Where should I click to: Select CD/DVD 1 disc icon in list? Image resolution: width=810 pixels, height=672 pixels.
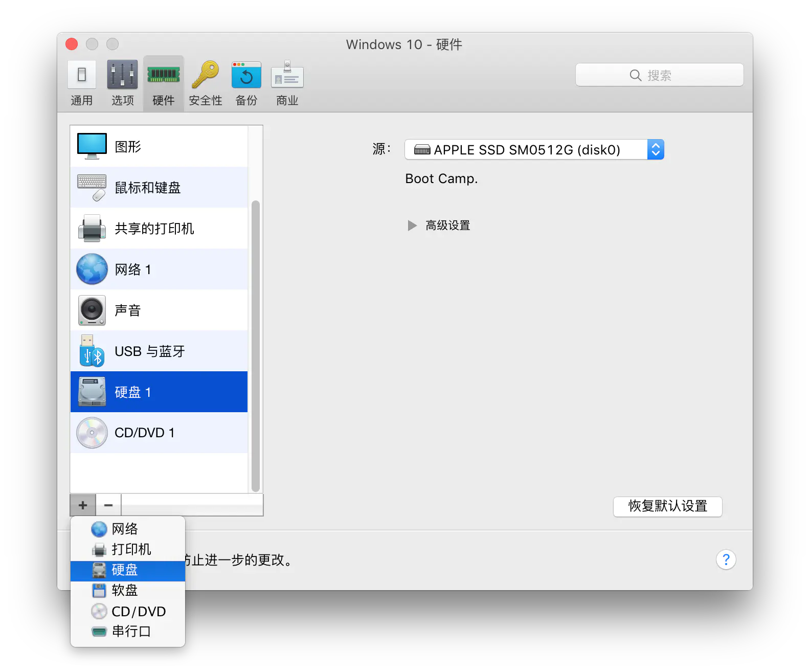(92, 433)
